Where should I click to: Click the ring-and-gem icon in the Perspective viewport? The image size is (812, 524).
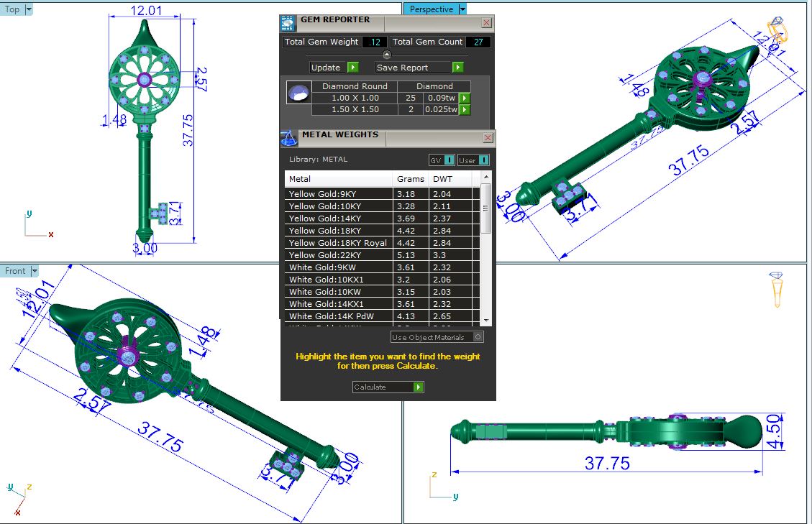click(x=778, y=29)
